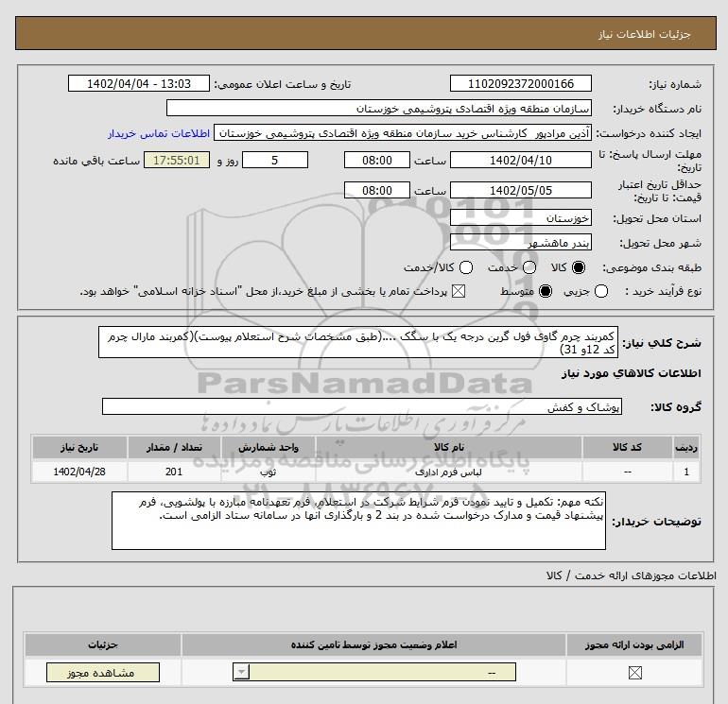Screen dimensions: 728x704
Task: Click need date cell 1402/04/28
Action: 79,472
